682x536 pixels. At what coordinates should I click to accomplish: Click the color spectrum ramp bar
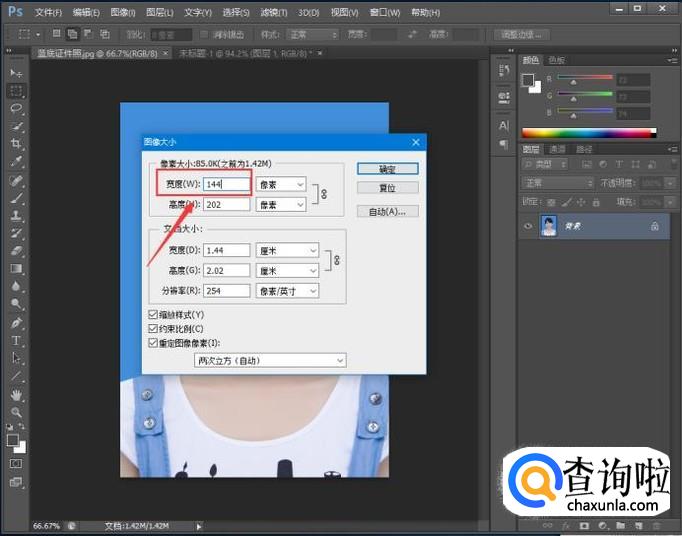pos(589,132)
